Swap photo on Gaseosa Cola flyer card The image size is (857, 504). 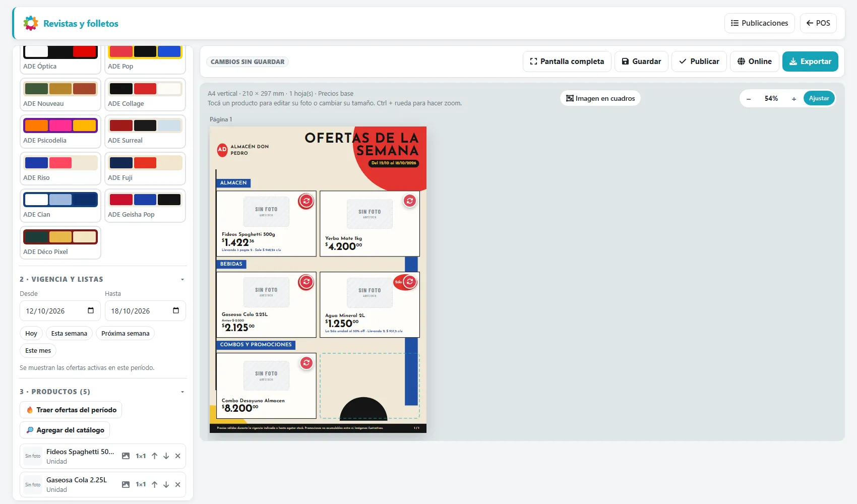[x=306, y=282]
